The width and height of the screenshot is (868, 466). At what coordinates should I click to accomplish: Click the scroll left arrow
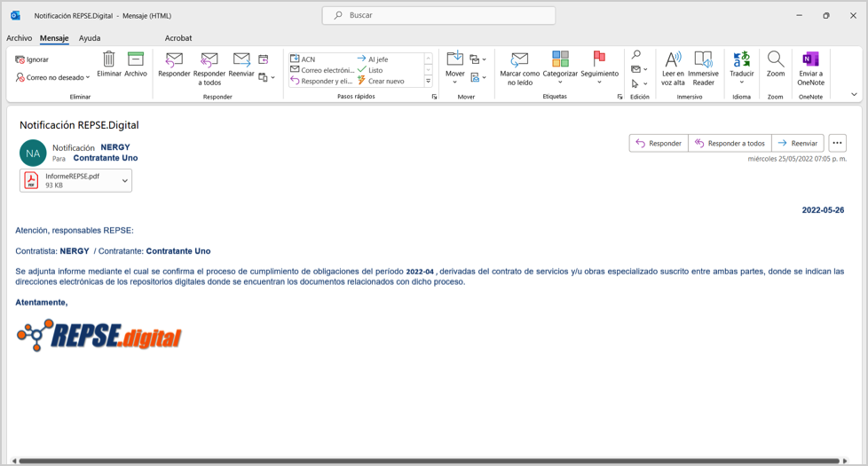point(14,461)
